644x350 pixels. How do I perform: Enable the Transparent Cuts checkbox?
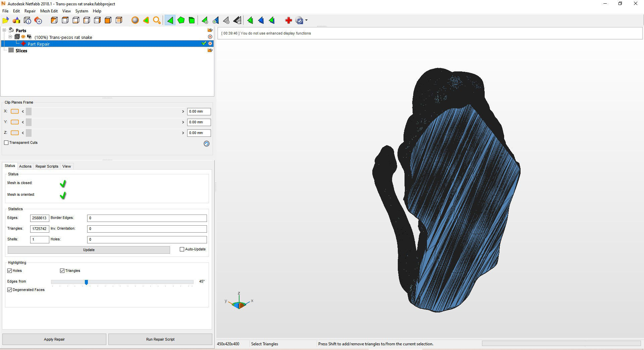(6, 142)
